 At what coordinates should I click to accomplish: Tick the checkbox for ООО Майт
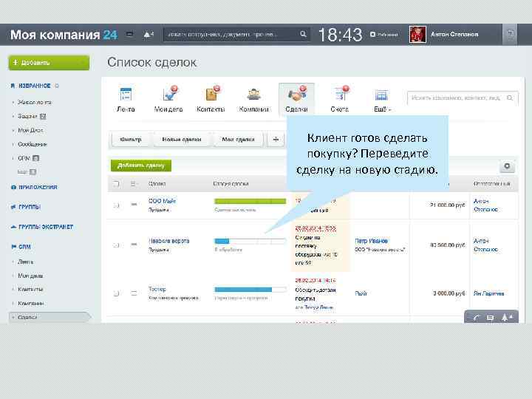click(116, 205)
